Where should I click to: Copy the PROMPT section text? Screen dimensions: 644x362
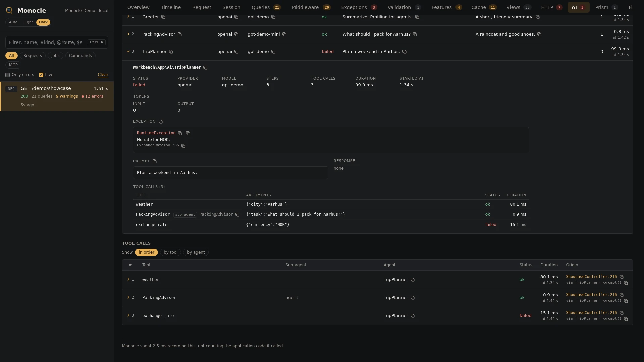155,161
